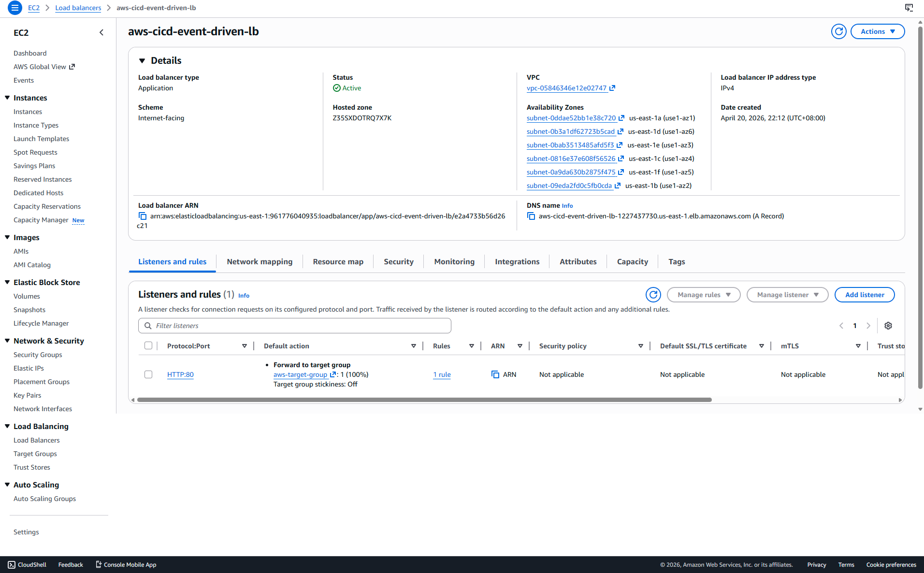Open the EC2 breadcrumb link
Screen dimensions: 924x573
click(x=34, y=8)
